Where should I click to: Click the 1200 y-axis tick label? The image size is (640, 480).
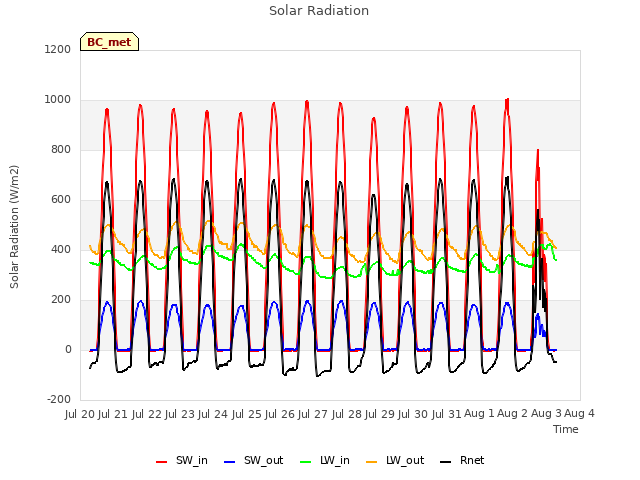[x=58, y=49]
